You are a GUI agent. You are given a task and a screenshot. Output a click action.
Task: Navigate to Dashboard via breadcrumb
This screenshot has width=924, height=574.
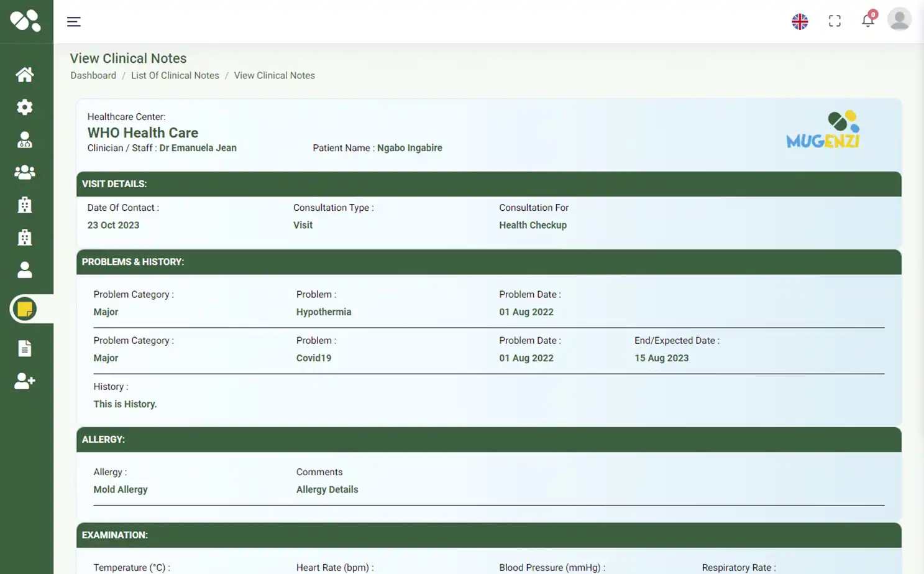click(93, 75)
